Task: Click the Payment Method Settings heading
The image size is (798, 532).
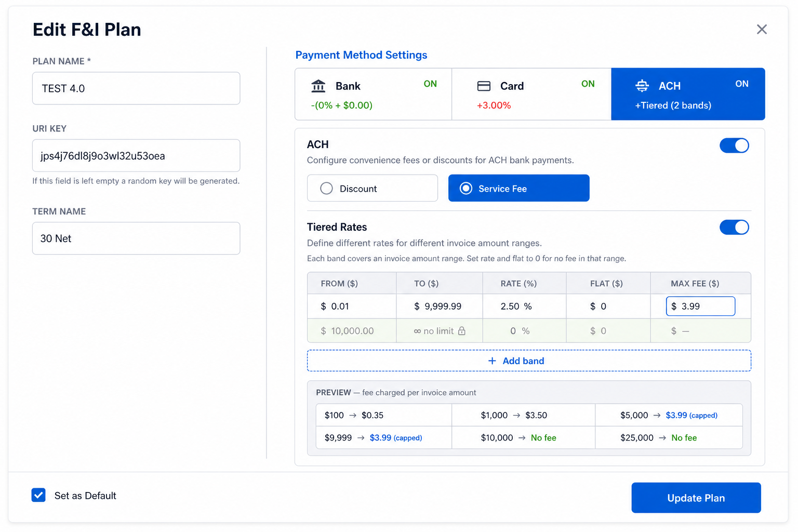Action: pos(361,55)
